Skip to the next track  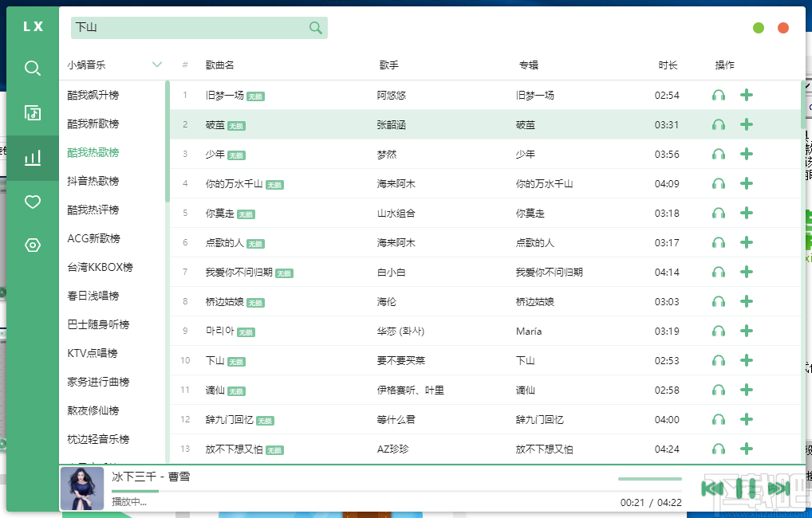pos(779,488)
